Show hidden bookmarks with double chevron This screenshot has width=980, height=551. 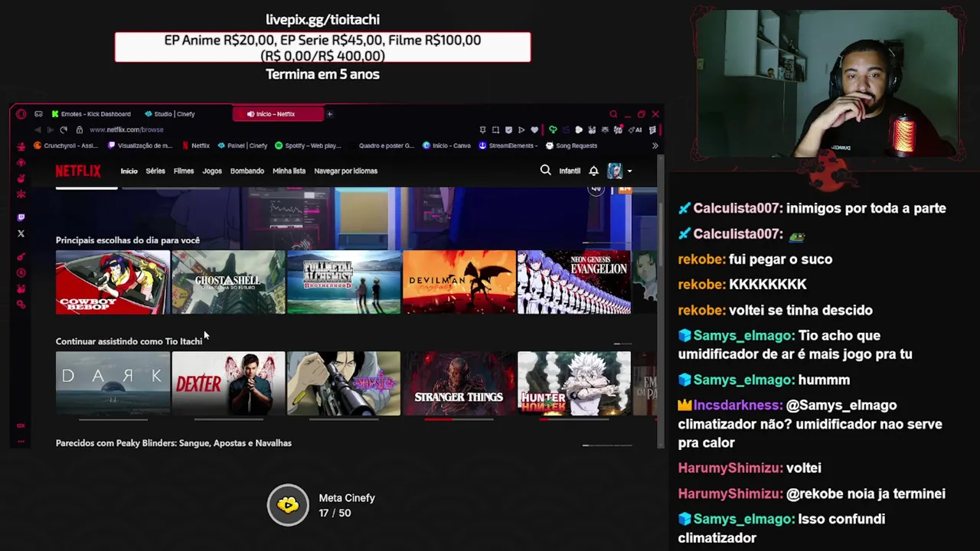click(655, 145)
